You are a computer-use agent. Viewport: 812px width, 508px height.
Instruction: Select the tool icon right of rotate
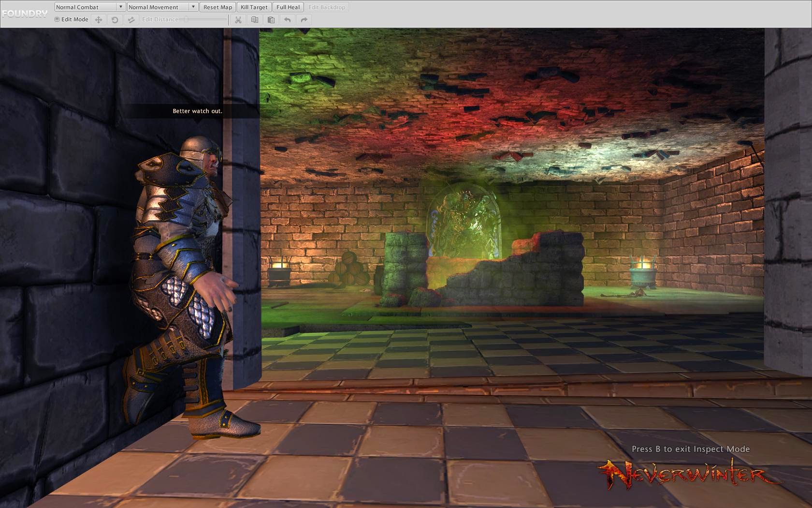[131, 20]
